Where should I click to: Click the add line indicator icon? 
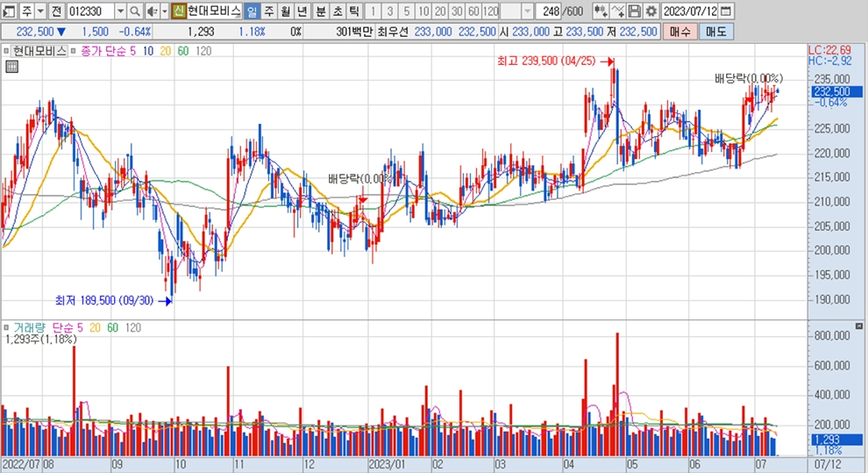point(617,11)
